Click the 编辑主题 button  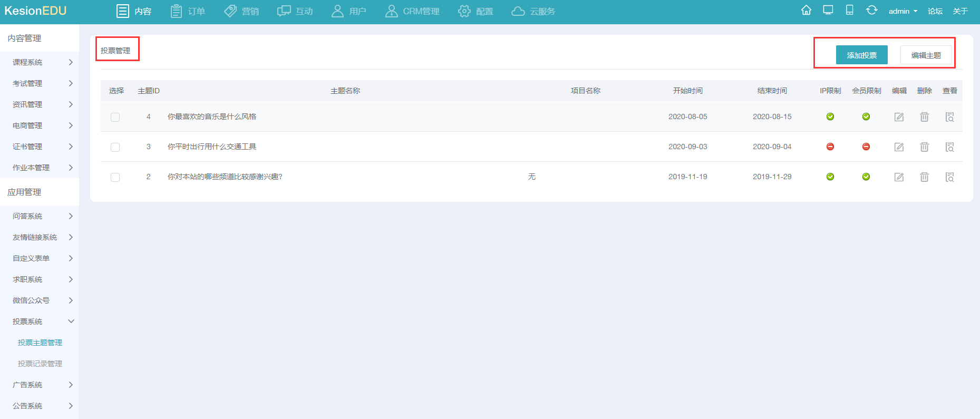926,55
